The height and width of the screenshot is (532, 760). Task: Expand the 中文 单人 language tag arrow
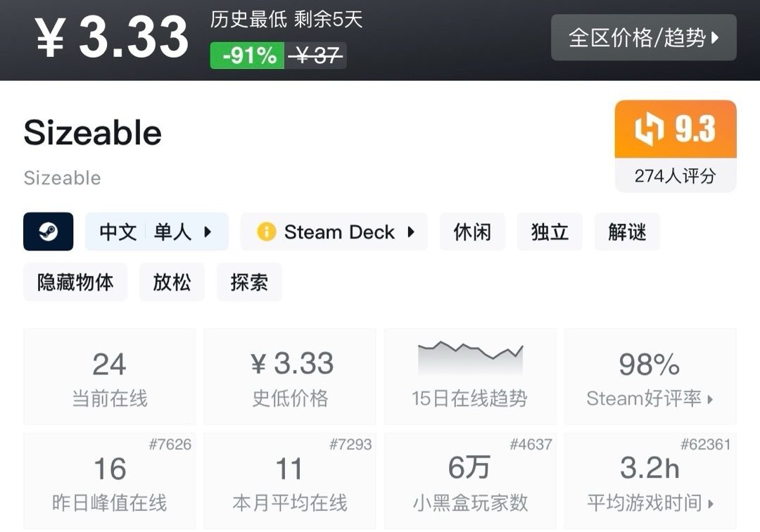208,232
